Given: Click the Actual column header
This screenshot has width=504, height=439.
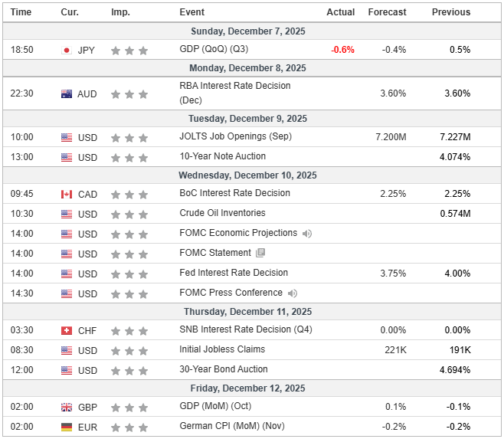Looking at the screenshot, I should point(341,12).
